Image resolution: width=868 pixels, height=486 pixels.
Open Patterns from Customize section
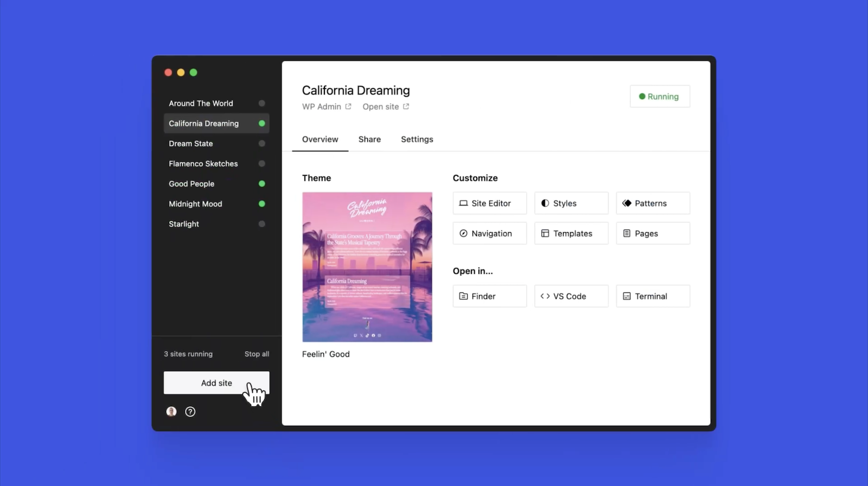(653, 203)
